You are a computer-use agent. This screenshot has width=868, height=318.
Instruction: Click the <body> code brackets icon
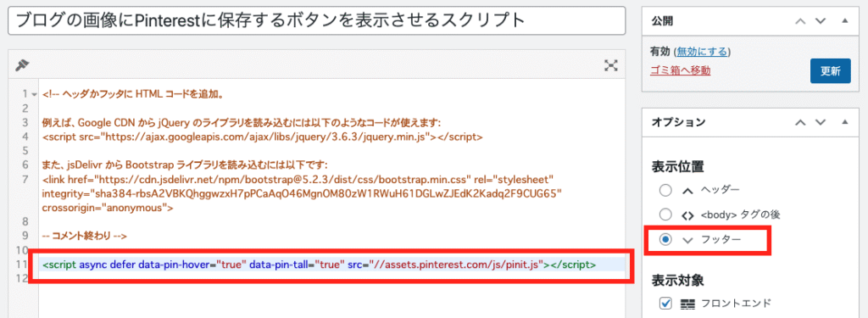coord(687,215)
